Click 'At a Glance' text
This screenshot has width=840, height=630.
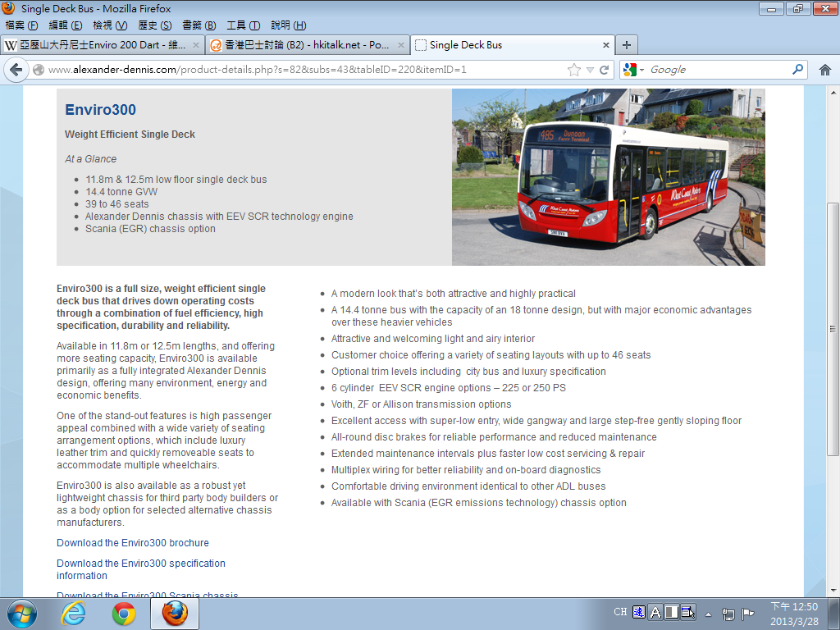[90, 159]
